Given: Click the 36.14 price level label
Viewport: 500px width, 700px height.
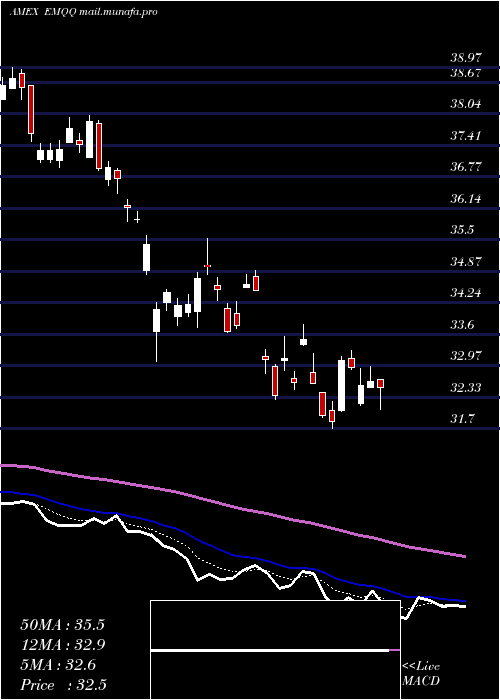Looking at the screenshot, I should [x=466, y=199].
